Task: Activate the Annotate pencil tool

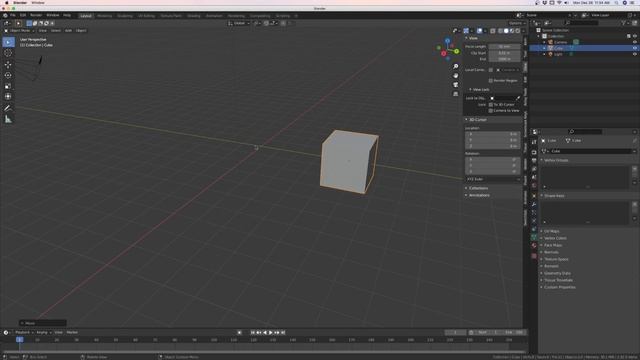Action: [8, 108]
